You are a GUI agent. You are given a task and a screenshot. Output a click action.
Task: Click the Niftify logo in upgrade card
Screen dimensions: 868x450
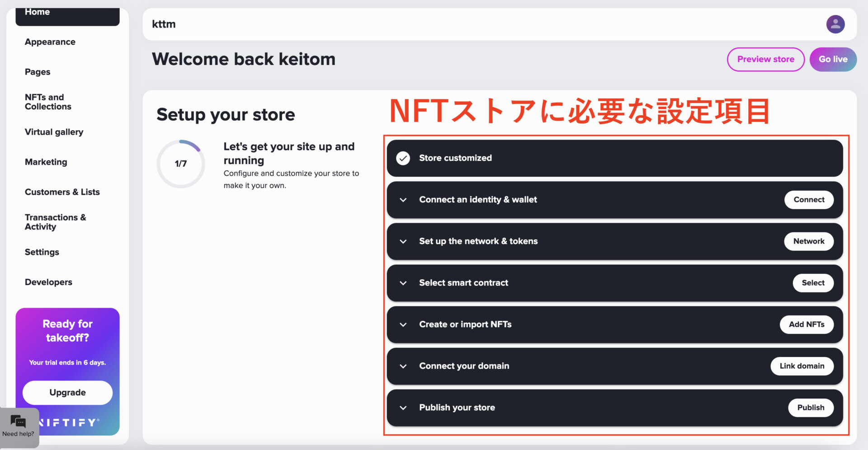pos(69,423)
